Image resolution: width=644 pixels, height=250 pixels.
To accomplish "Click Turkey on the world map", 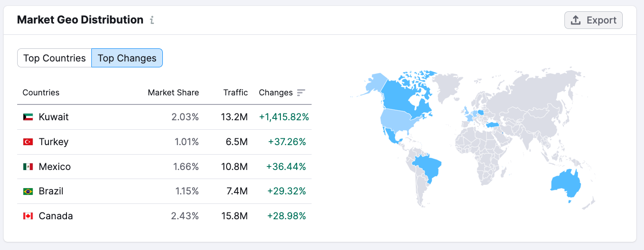I will point(492,124).
